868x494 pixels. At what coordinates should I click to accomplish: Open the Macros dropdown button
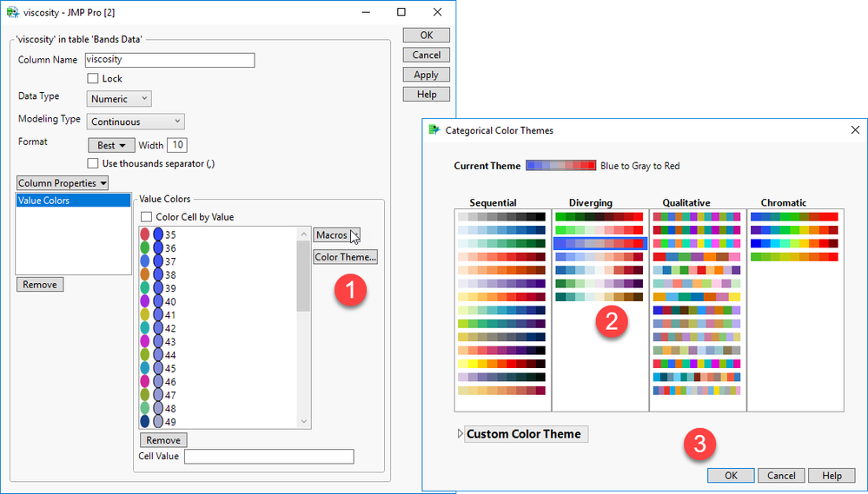336,235
